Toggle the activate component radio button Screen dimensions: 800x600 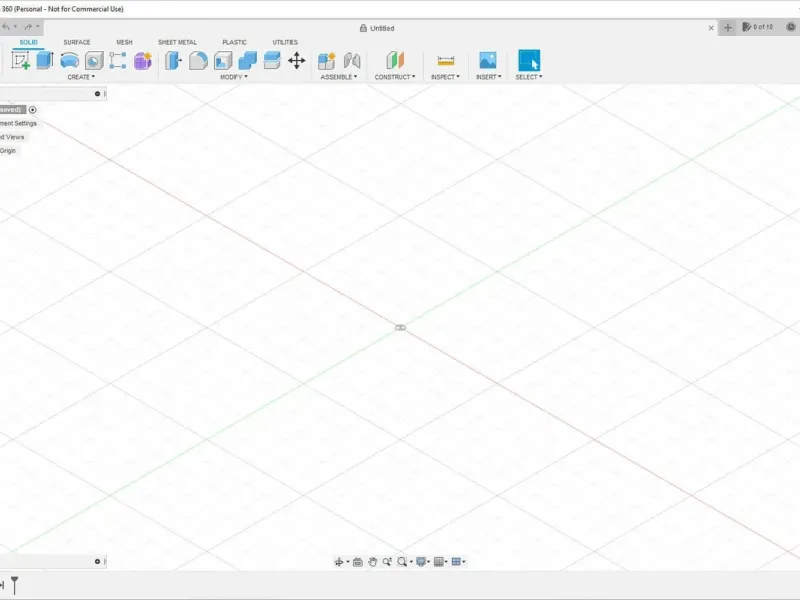pyautogui.click(x=33, y=110)
